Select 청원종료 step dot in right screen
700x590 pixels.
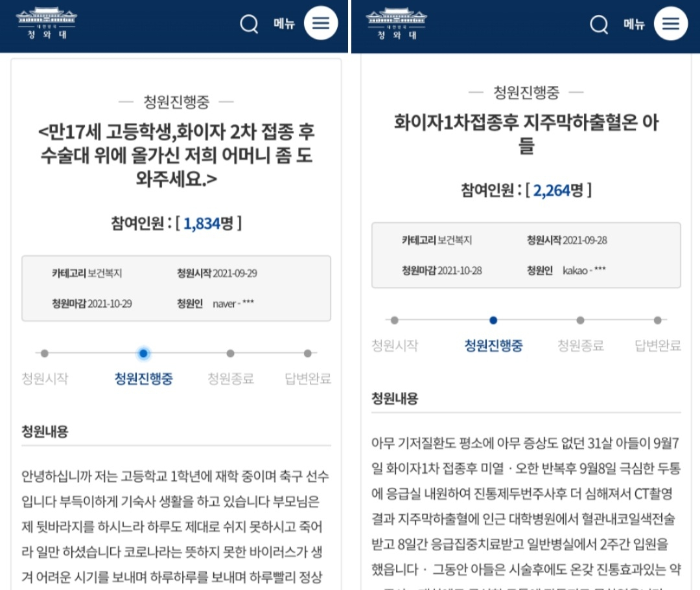580,320
